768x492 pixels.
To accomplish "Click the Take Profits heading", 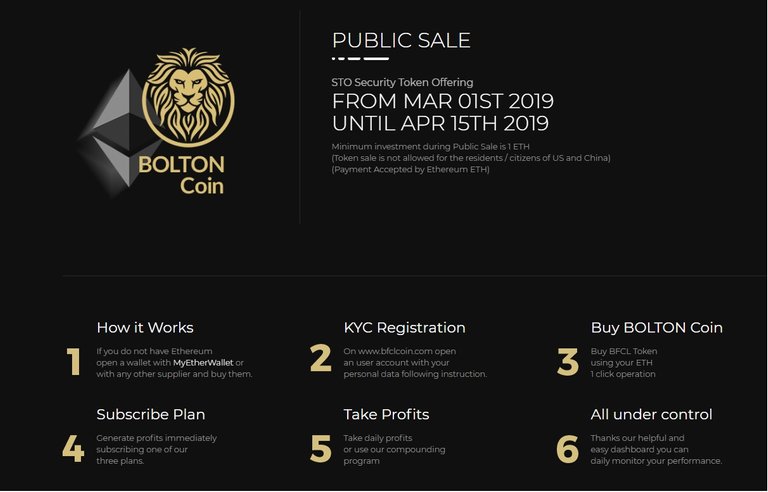I will (x=386, y=414).
